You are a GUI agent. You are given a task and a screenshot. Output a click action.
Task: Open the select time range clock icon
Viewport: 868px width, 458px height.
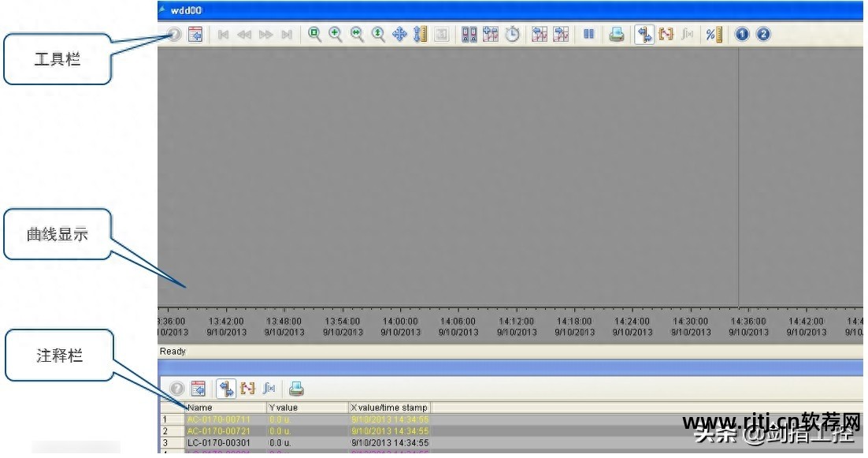click(513, 35)
